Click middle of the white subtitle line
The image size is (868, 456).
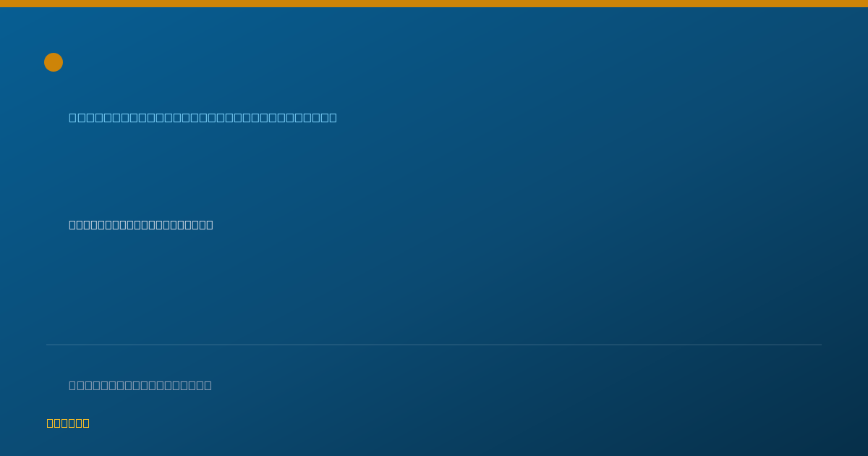pos(141,224)
